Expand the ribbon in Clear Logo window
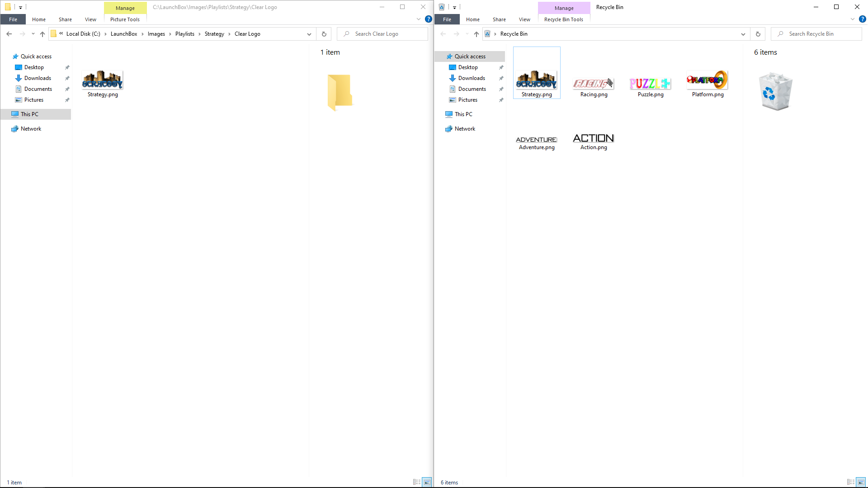Image resolution: width=868 pixels, height=488 pixels. [419, 19]
